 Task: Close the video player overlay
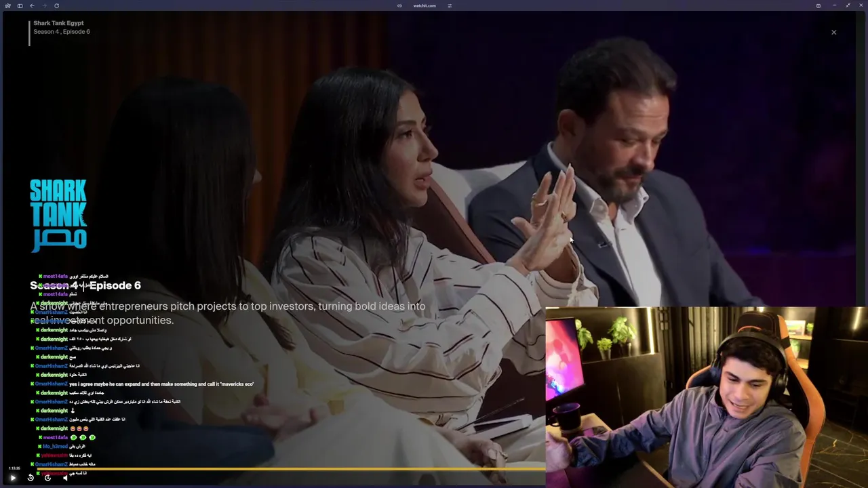pyautogui.click(x=834, y=32)
